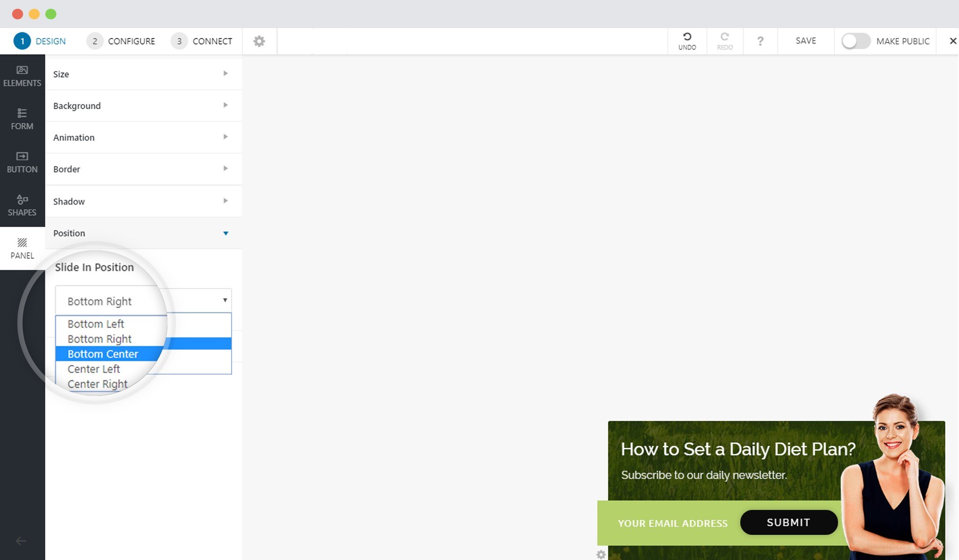
Task: Open the Slide In Position dropdown
Action: [x=143, y=301]
